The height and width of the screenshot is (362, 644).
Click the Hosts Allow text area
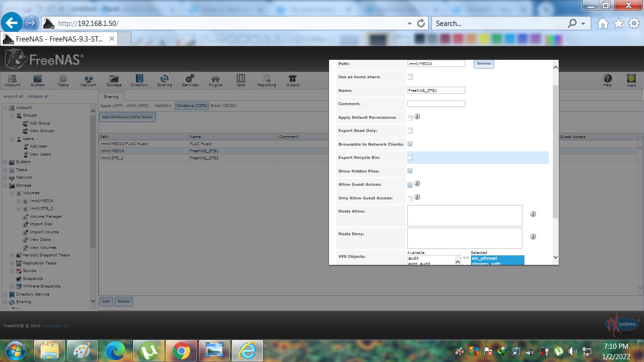click(464, 215)
